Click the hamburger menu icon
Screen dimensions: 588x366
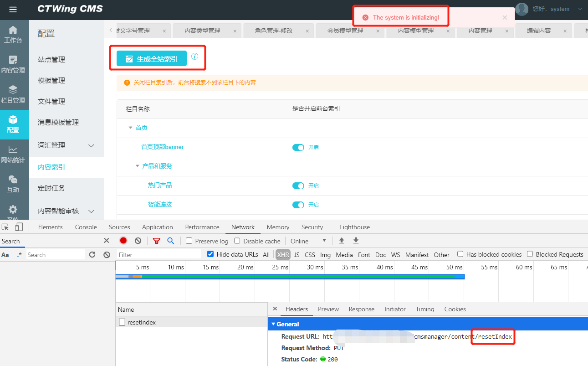tap(13, 10)
